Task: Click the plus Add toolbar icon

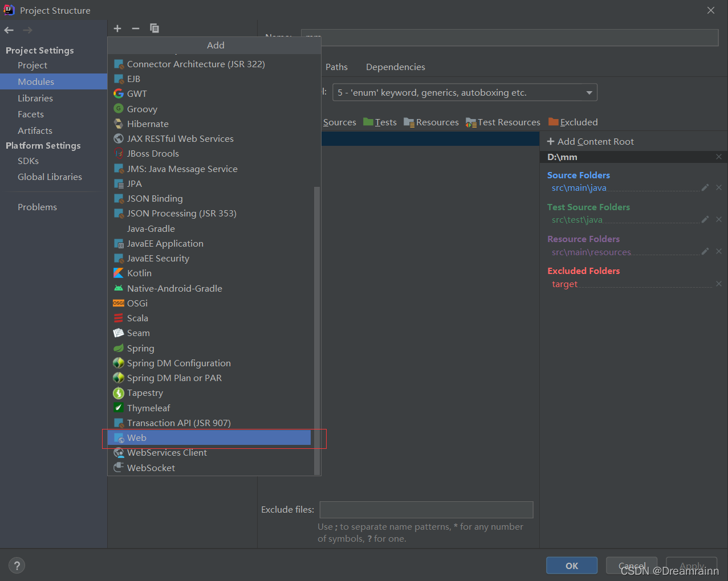Action: (x=117, y=28)
